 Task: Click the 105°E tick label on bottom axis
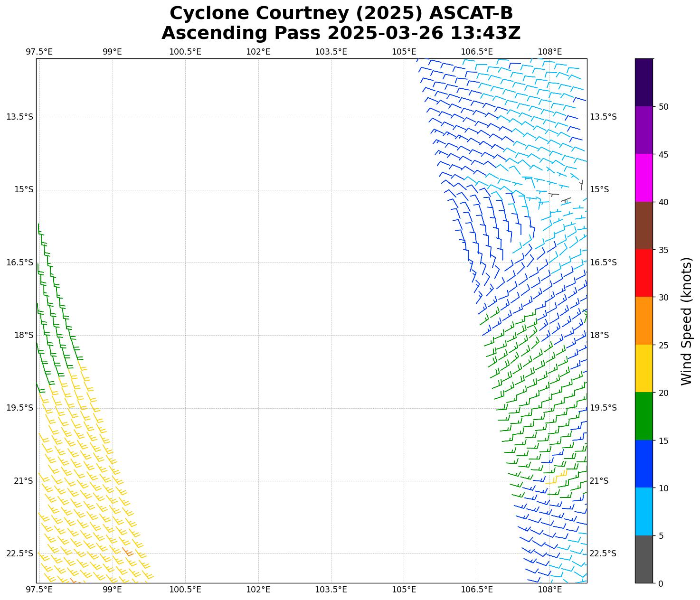pos(404,590)
